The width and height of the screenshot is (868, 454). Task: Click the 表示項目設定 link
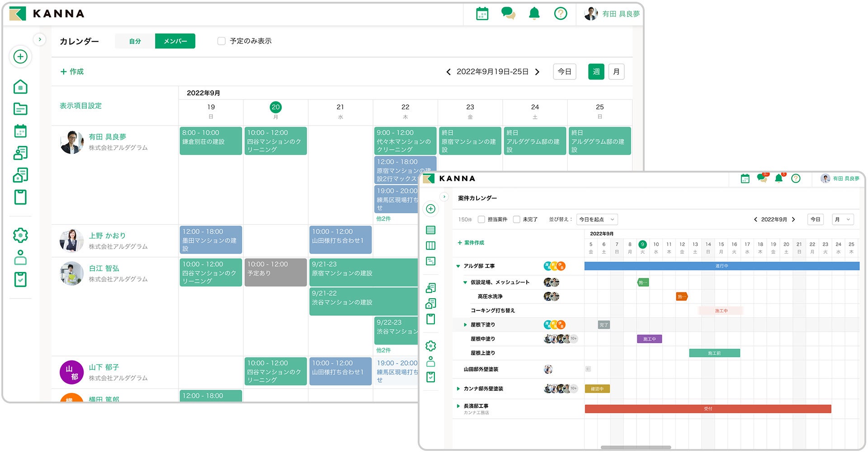click(x=80, y=106)
